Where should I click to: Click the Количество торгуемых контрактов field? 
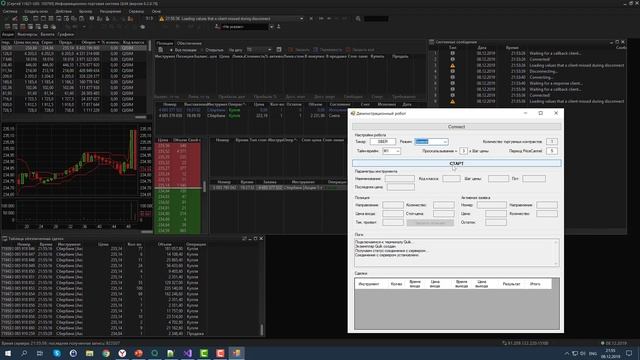coord(551,142)
